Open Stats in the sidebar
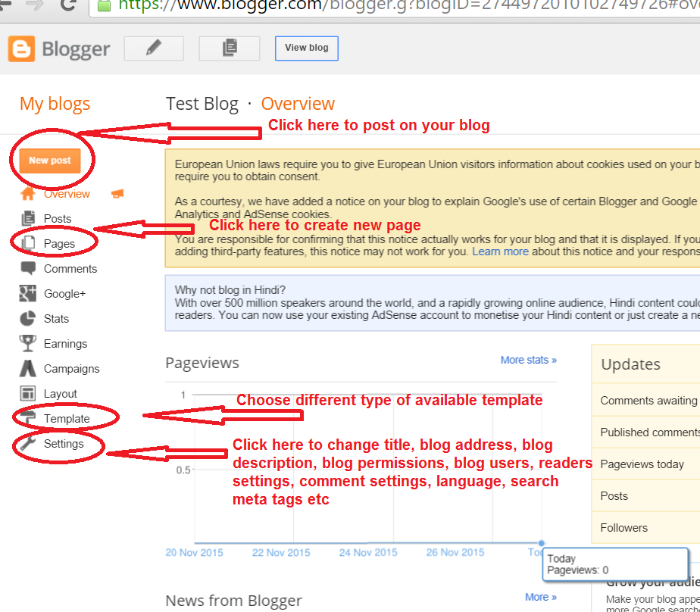The width and height of the screenshot is (700, 612). 56,319
